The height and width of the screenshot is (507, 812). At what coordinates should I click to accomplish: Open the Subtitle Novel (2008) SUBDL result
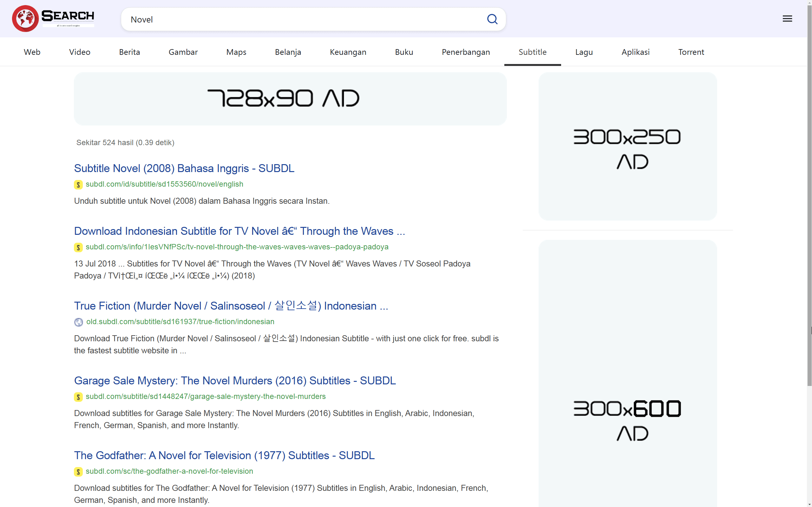(x=184, y=168)
